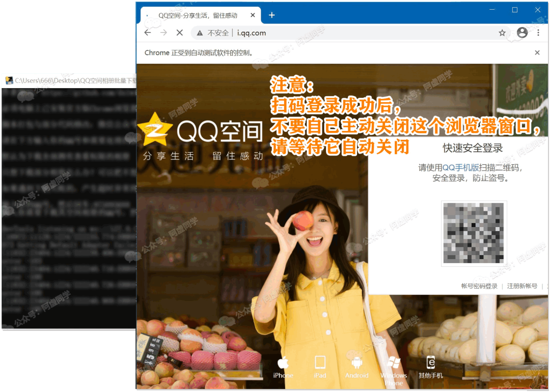Screen dimensions: 550x392
Task: Click the QQ空间 star logo
Action: (155, 129)
